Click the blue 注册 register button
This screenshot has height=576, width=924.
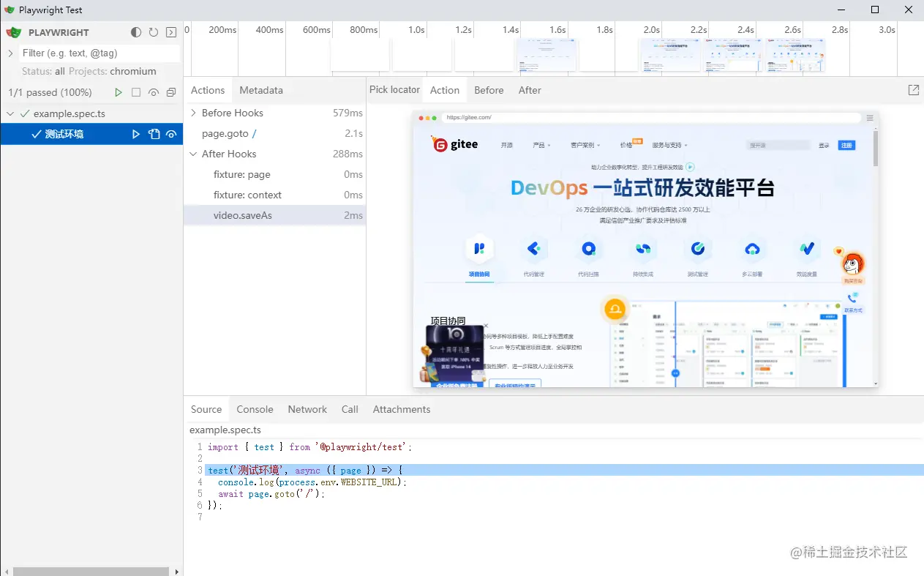click(x=846, y=145)
